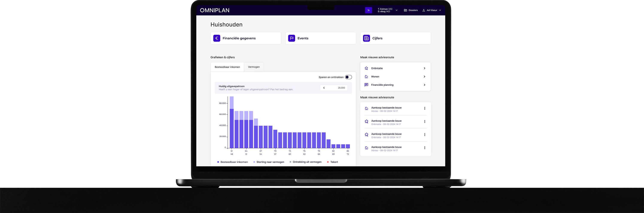Expand the Wonen adviesroute chevron

click(424, 76)
